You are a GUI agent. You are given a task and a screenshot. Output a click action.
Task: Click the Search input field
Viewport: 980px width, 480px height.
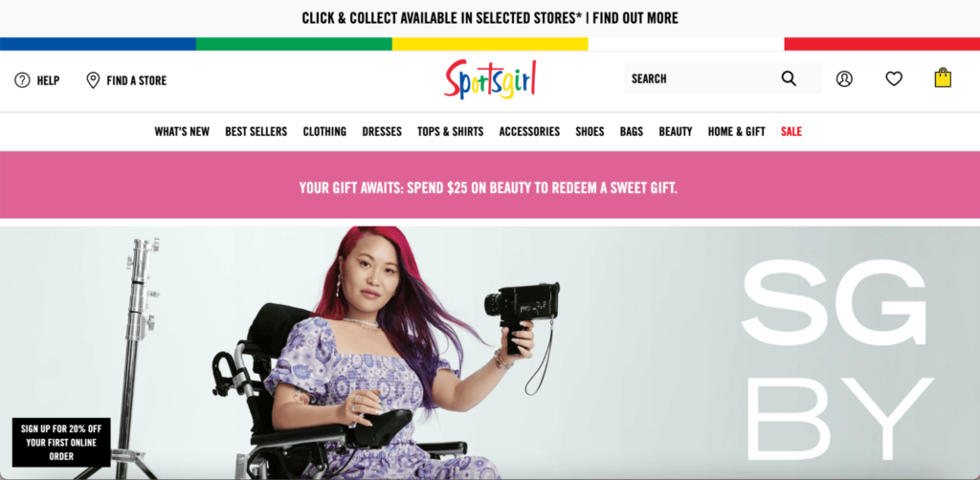(723, 78)
